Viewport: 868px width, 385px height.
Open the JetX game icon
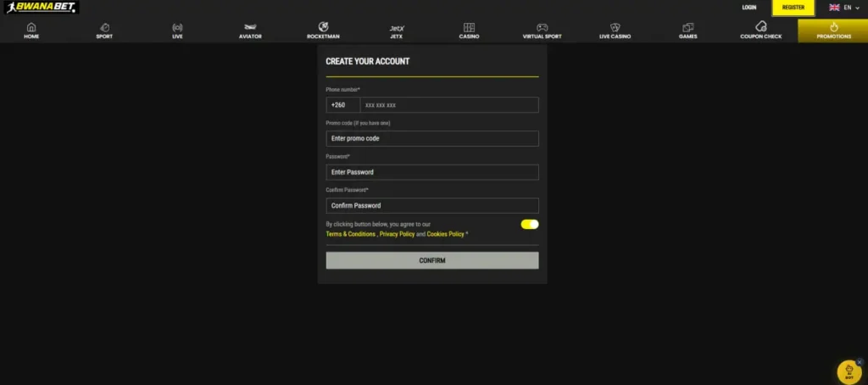[397, 28]
